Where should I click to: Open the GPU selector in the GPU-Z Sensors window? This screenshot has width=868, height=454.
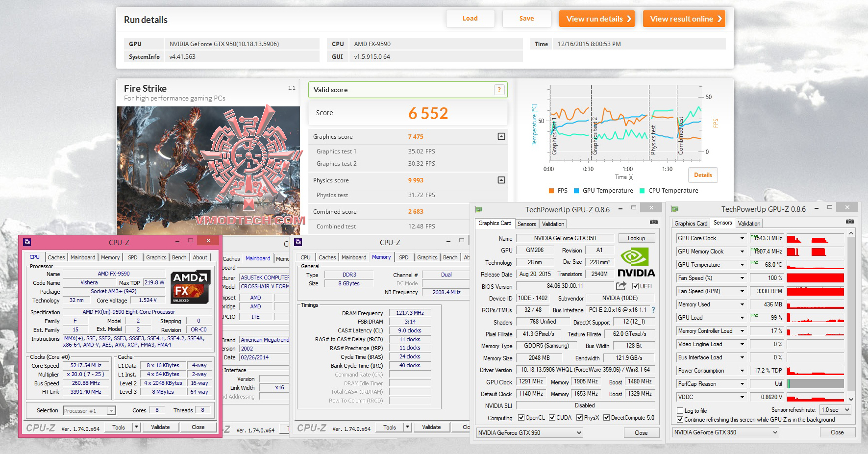[725, 432]
